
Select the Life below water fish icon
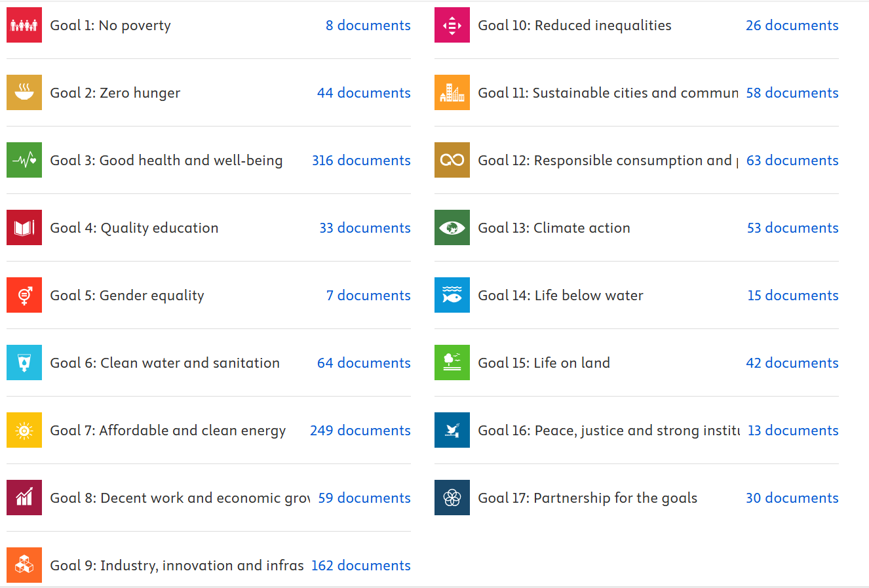[452, 295]
